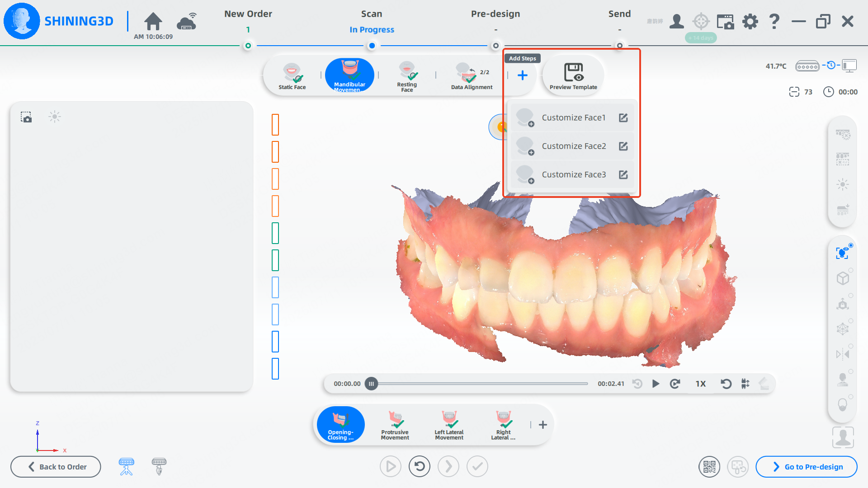Click the Home icon
Viewport: 868px width, 488px height.
click(153, 21)
